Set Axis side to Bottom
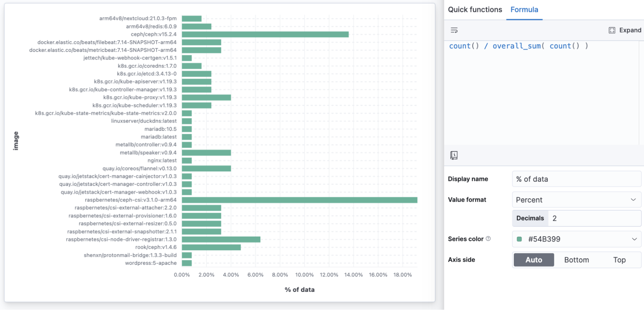The width and height of the screenshot is (644, 310). pyautogui.click(x=576, y=260)
